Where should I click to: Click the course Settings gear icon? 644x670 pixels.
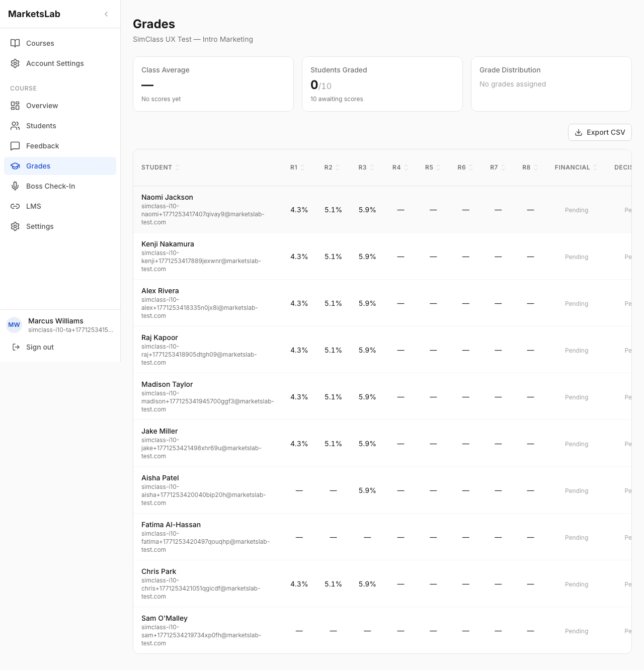(x=15, y=226)
